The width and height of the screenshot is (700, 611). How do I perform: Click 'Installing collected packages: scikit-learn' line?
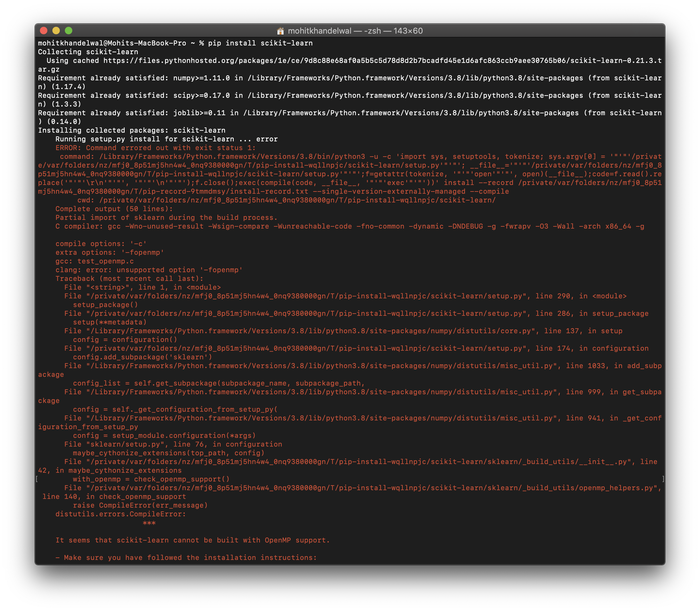(x=132, y=130)
